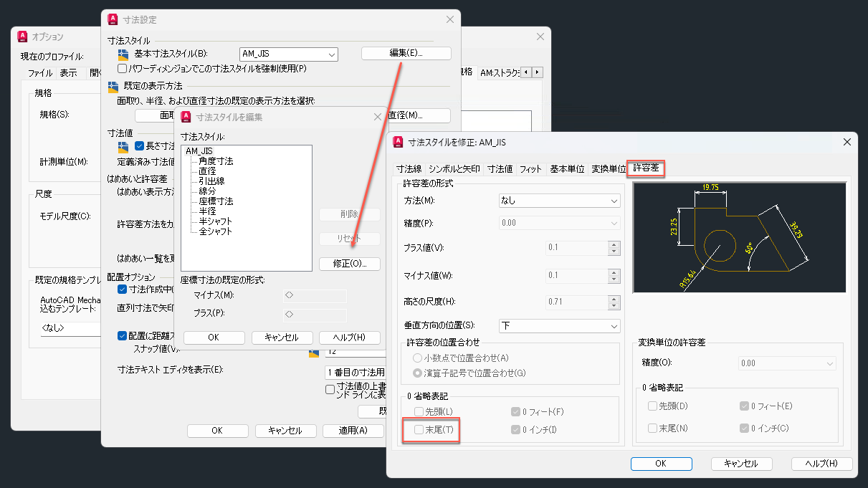Click ヘルプ(H) in 寸法スタイルを編集 dialog

(349, 338)
